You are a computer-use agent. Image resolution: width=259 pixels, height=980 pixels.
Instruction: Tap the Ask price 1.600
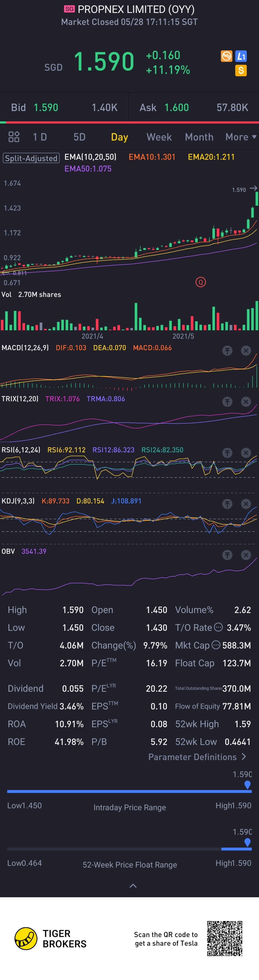tap(177, 108)
